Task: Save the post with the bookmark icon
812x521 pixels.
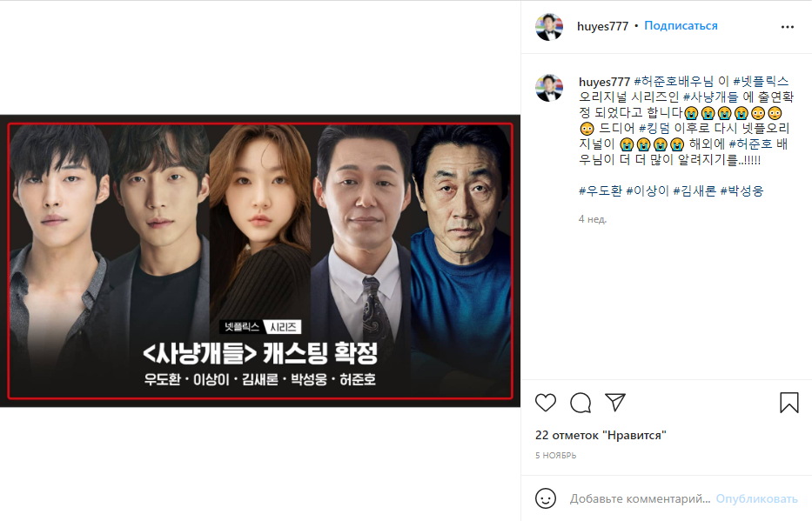Action: 789,403
